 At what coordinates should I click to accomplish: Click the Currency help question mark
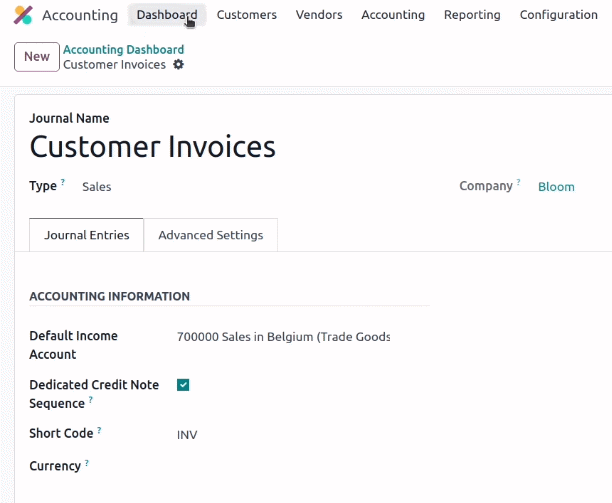pyautogui.click(x=87, y=462)
